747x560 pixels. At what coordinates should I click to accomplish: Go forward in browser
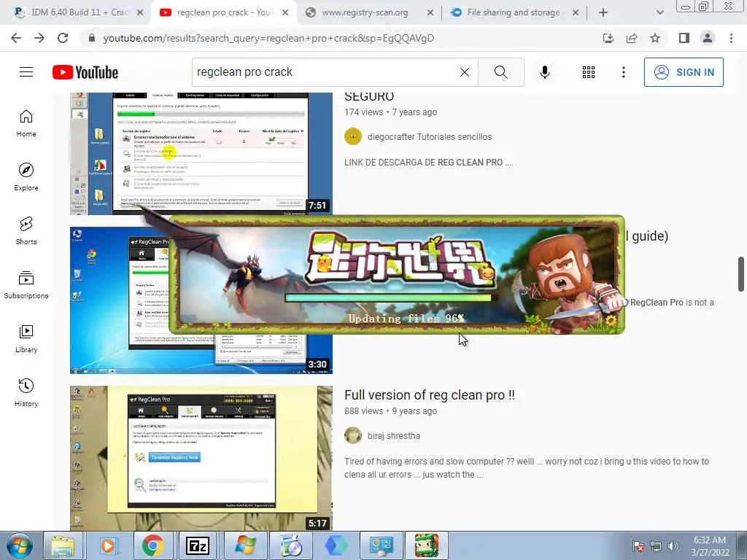click(x=39, y=38)
